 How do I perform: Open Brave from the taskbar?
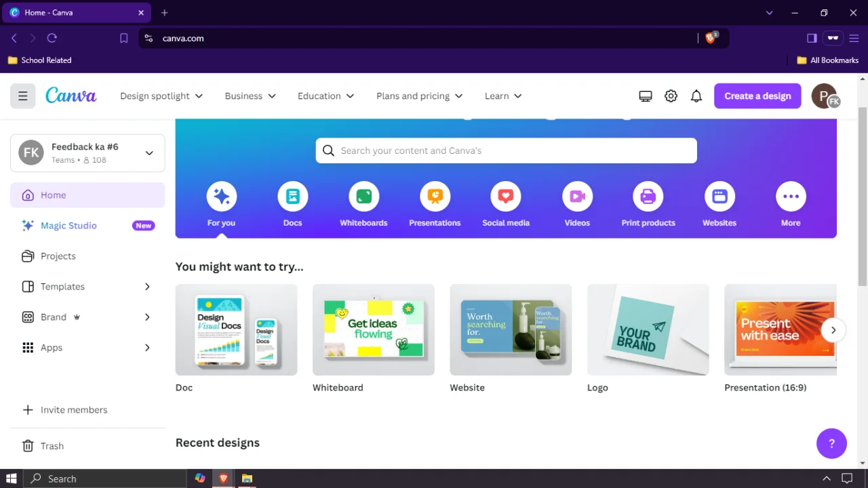[x=224, y=479]
